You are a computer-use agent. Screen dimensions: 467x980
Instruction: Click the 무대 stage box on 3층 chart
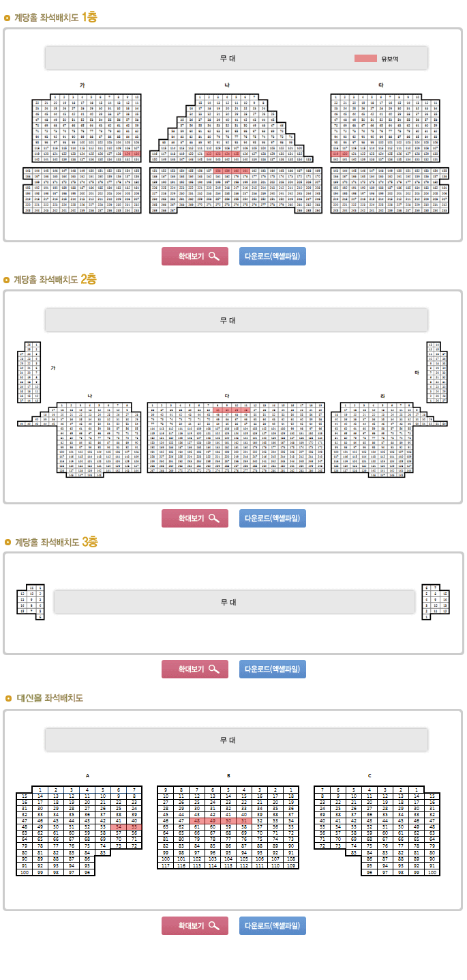pyautogui.click(x=234, y=602)
